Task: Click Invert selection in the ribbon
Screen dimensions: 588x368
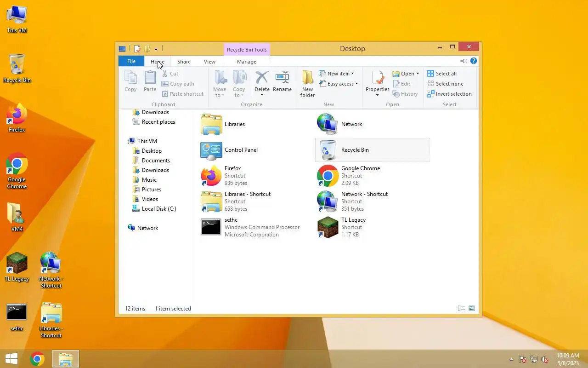Action: pyautogui.click(x=449, y=94)
